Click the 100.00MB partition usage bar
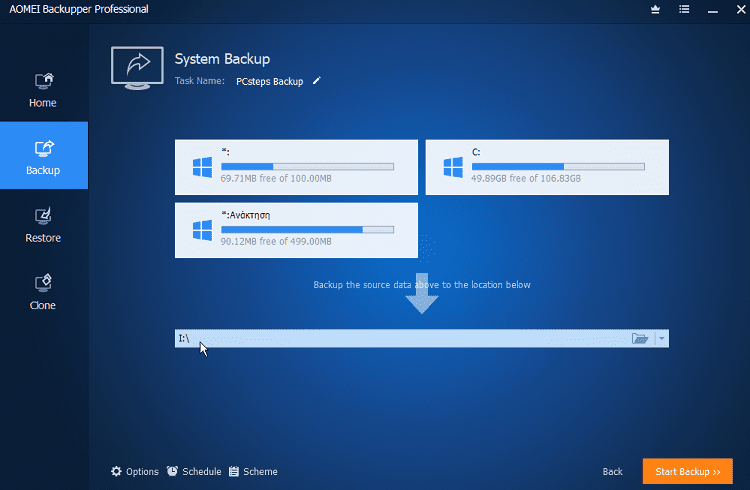This screenshot has height=490, width=750. pos(308,167)
